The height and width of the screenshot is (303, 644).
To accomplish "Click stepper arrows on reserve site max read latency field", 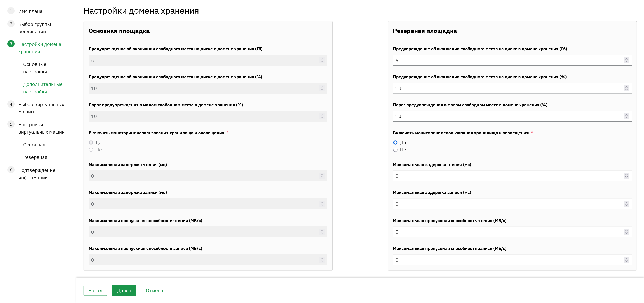I will click(x=626, y=176).
